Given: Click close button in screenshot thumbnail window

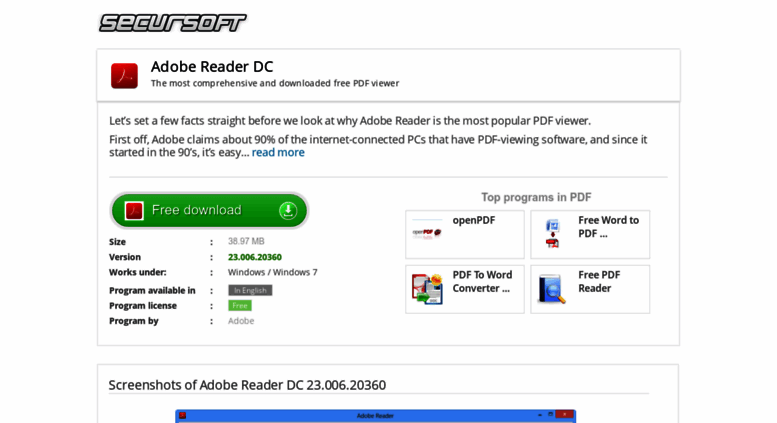Looking at the screenshot, I should [564, 415].
